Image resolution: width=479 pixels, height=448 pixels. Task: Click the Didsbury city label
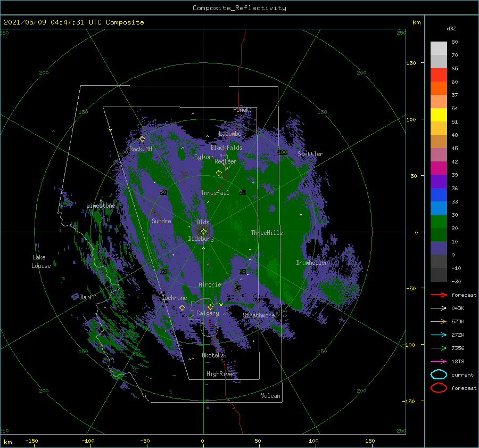coord(201,239)
